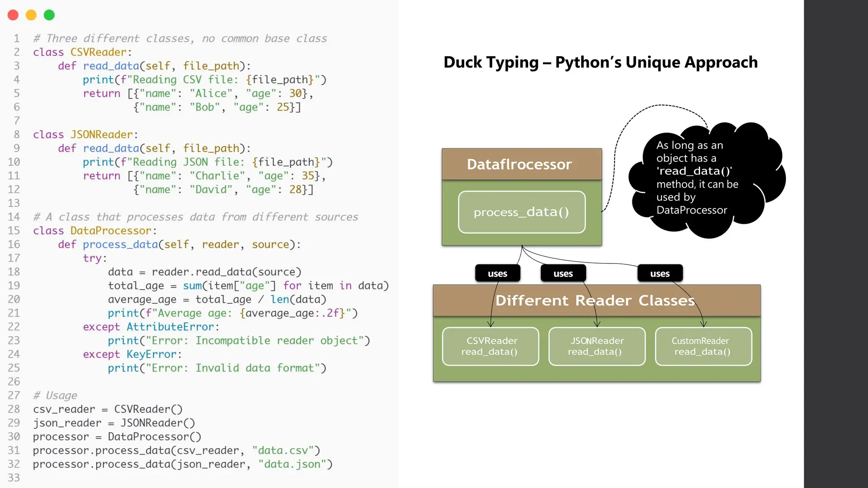868x488 pixels.
Task: Click the 'Incompatible reader object' print line
Action: (239, 341)
